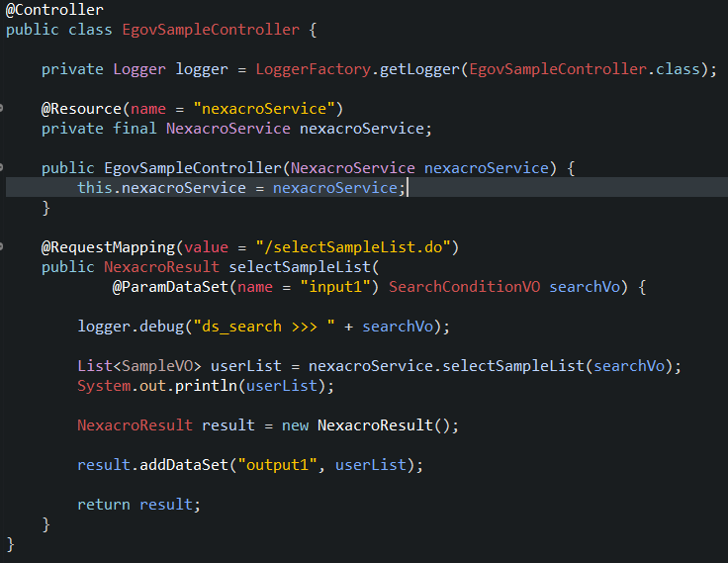The height and width of the screenshot is (563, 728).
Task: Select the "ds_search >>> " string
Action: [x=264, y=327]
